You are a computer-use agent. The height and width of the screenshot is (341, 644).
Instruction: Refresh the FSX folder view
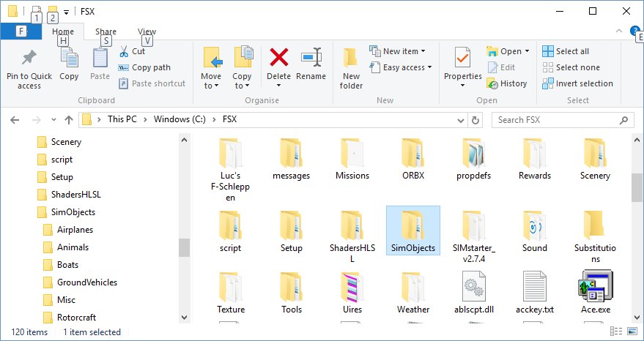click(475, 120)
